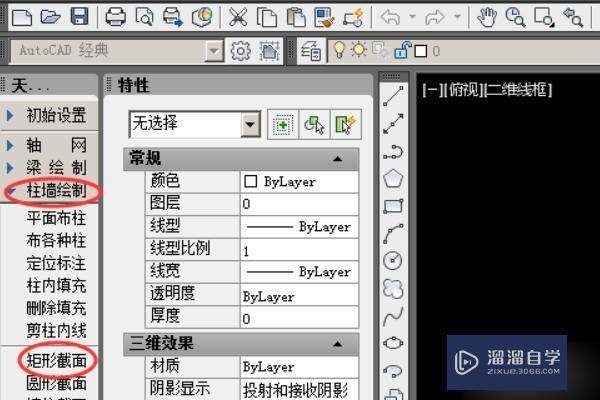The width and height of the screenshot is (600, 400).
Task: Click the 材质 ByLayer value
Action: click(299, 367)
